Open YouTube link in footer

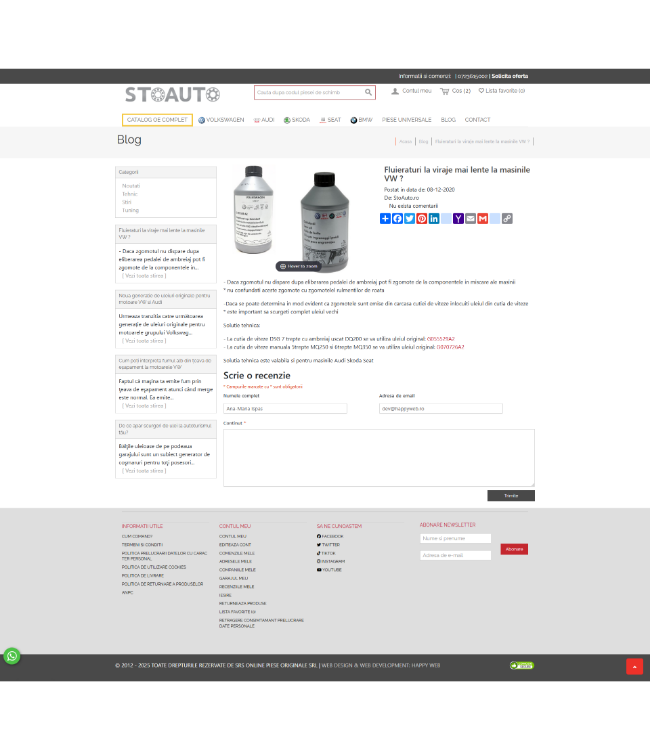pos(329,570)
